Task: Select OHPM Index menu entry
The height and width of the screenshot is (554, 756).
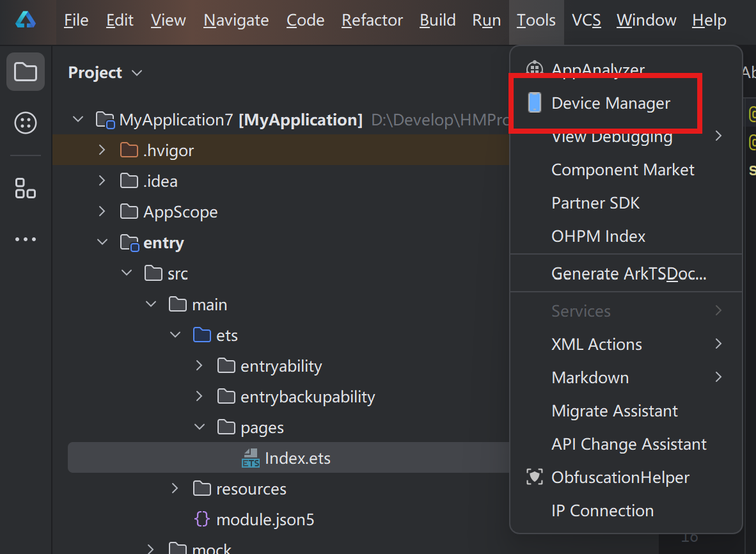Action: [626, 236]
